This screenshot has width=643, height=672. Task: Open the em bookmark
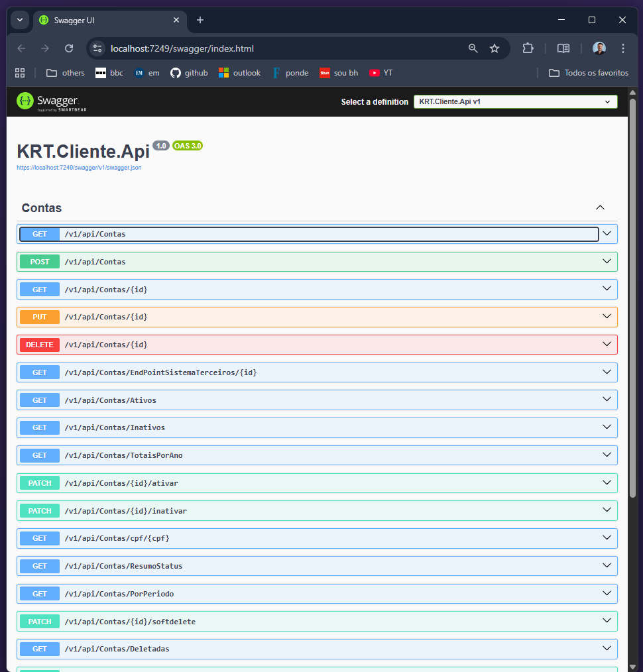point(146,73)
